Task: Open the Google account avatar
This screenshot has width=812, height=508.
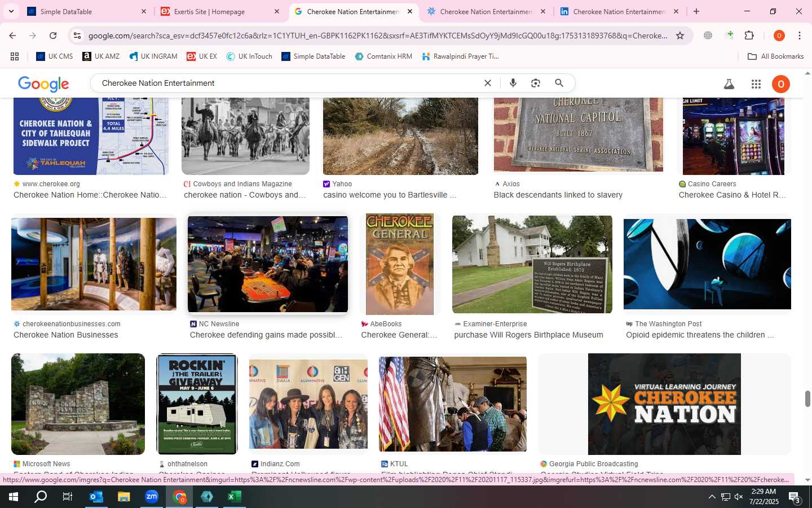Action: [x=781, y=84]
